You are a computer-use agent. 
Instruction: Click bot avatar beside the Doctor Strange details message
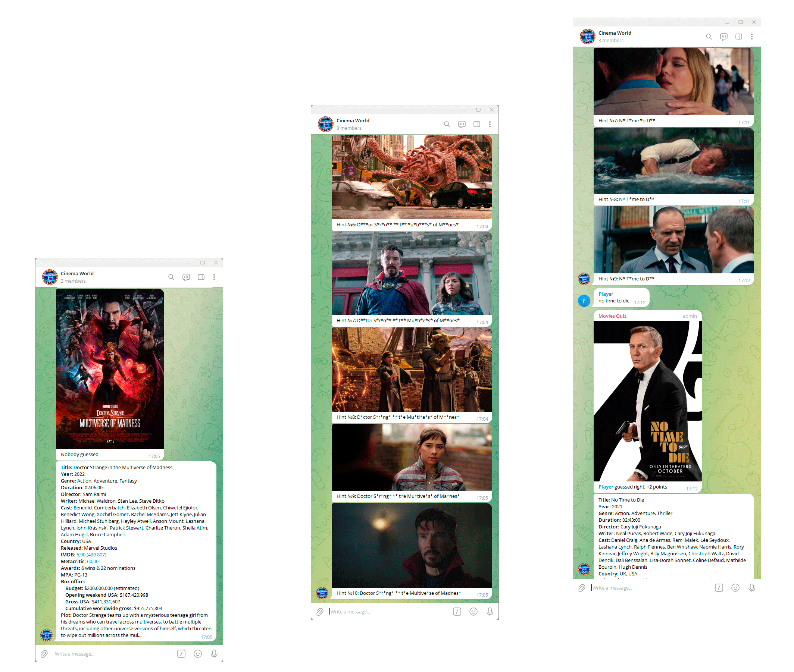[47, 635]
